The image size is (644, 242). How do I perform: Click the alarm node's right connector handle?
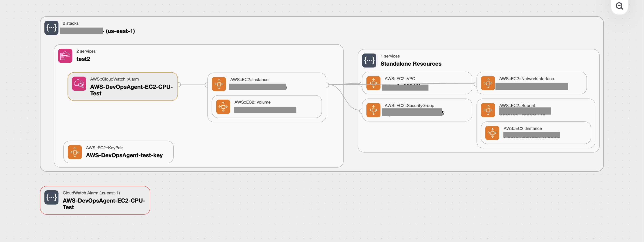(178, 84)
